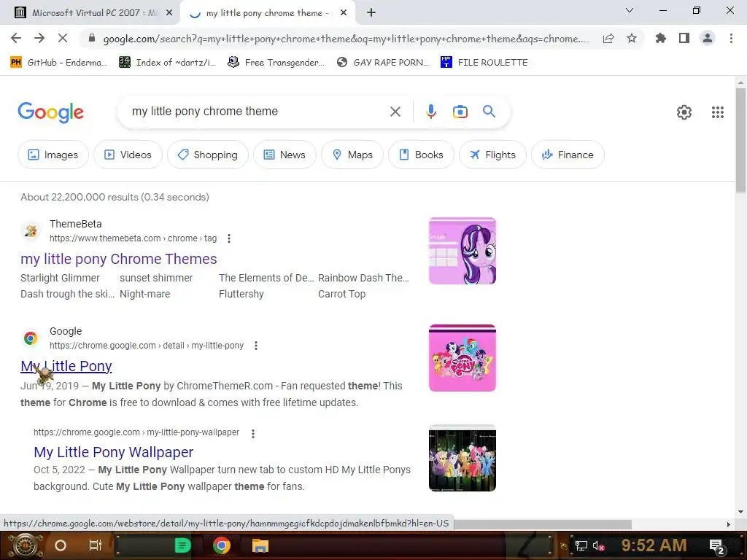The width and height of the screenshot is (747, 560).
Task: Click the pink My Little Pony thumbnail
Action: click(462, 358)
